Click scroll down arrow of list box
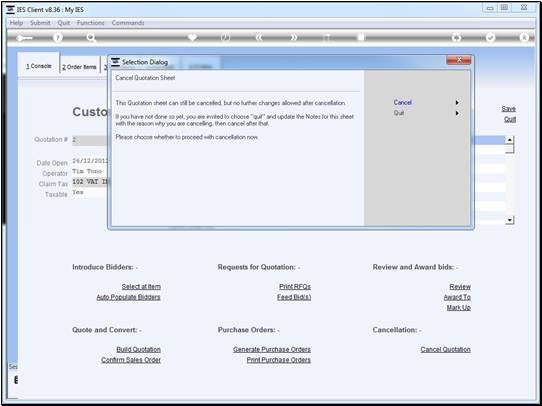 click(510, 220)
